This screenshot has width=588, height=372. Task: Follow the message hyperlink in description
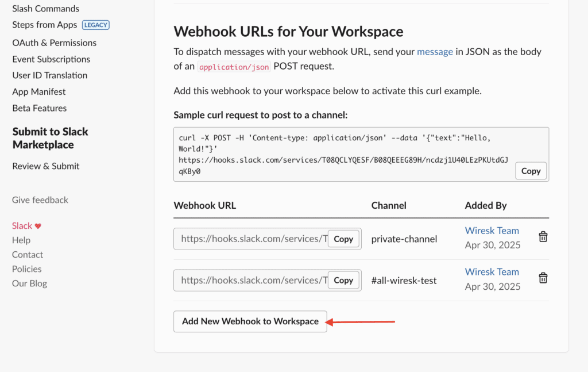click(435, 51)
